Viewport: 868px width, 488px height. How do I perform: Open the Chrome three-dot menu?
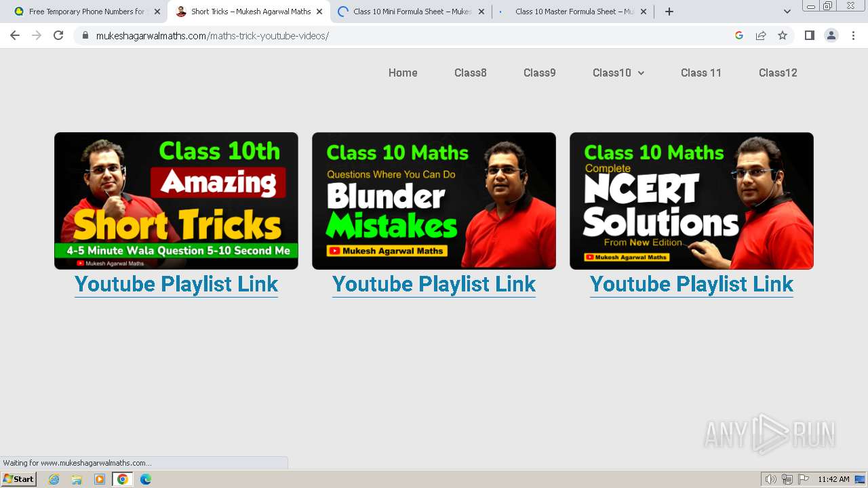point(853,35)
